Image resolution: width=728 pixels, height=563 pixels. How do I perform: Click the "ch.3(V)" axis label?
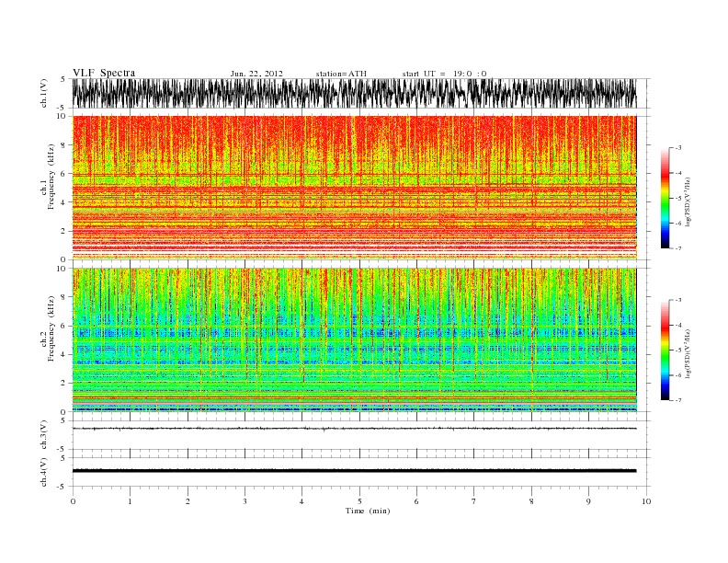tap(44, 435)
